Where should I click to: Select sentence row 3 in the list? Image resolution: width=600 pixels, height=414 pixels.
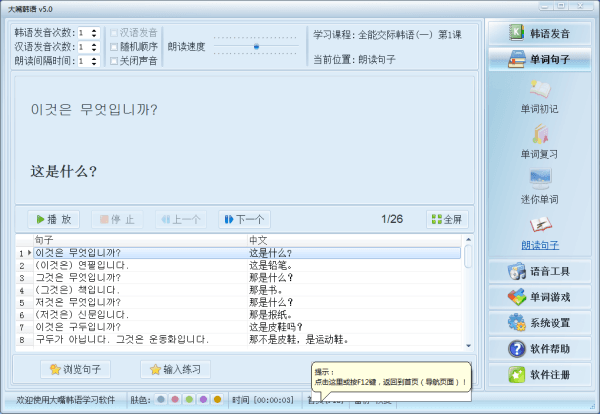120,277
